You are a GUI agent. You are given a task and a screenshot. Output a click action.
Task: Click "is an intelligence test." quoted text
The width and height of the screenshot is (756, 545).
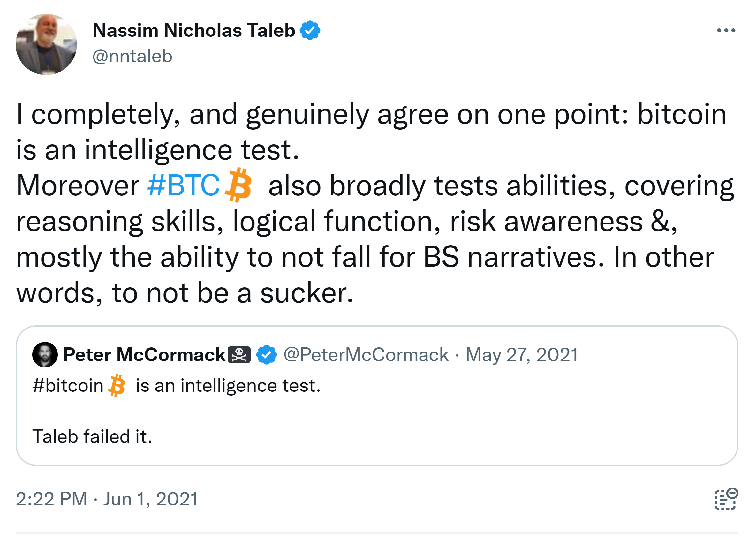(228, 386)
